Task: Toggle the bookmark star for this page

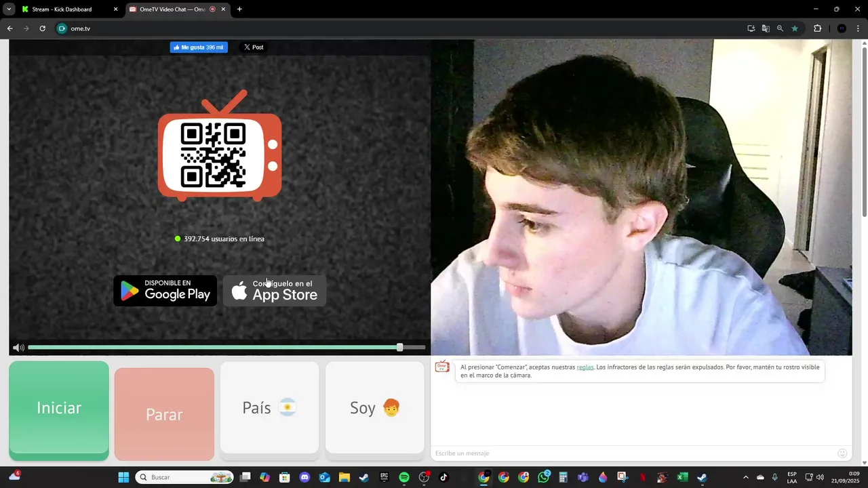Action: [795, 28]
